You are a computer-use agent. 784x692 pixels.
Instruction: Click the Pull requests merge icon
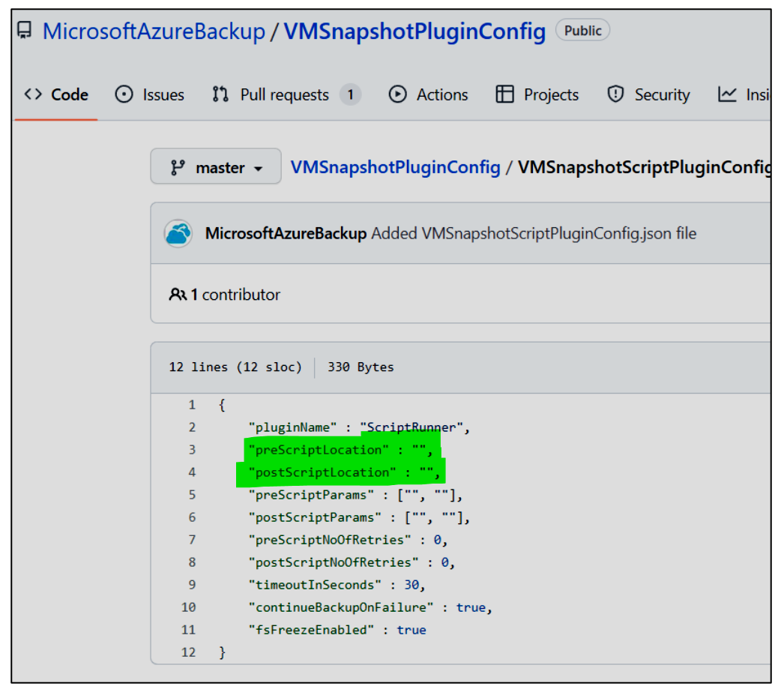(220, 94)
